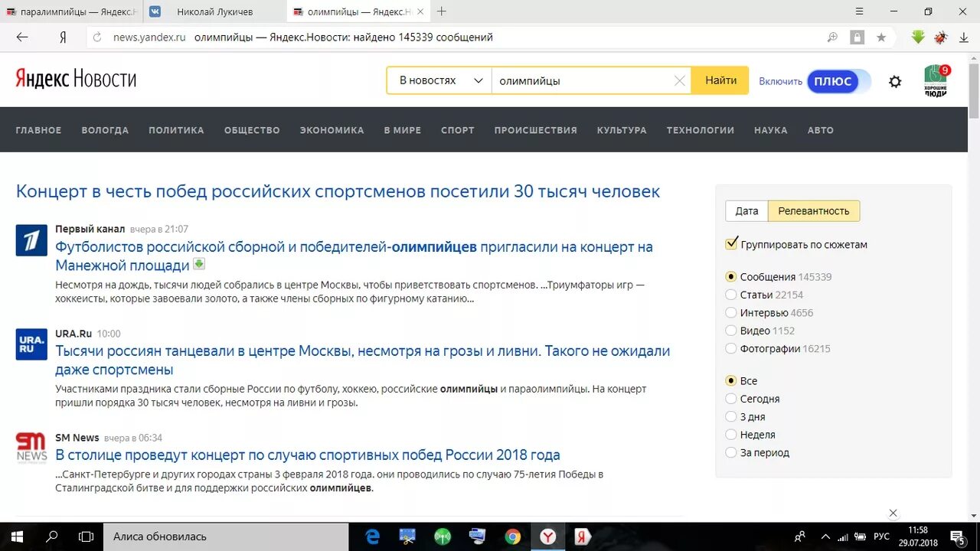The height and width of the screenshot is (551, 980).
Task: Open the ПРОИСШЕСТВИЯ section
Action: (535, 130)
